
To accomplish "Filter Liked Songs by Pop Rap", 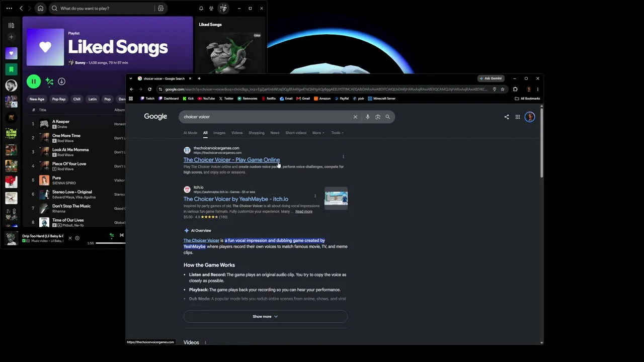I will (x=59, y=99).
